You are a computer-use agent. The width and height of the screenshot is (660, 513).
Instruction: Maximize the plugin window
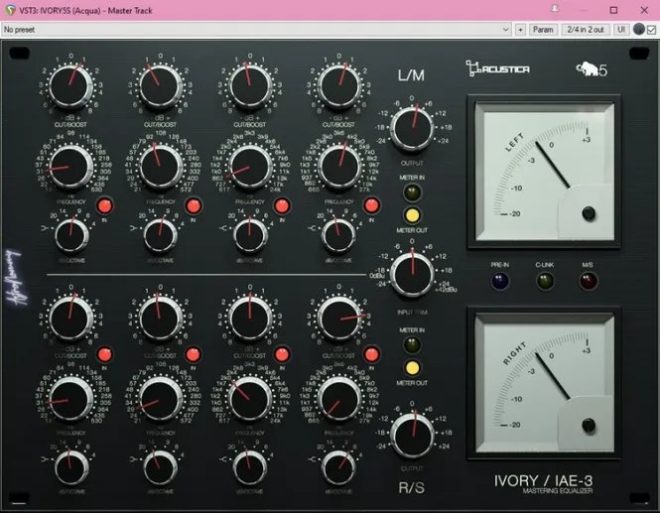(x=614, y=10)
